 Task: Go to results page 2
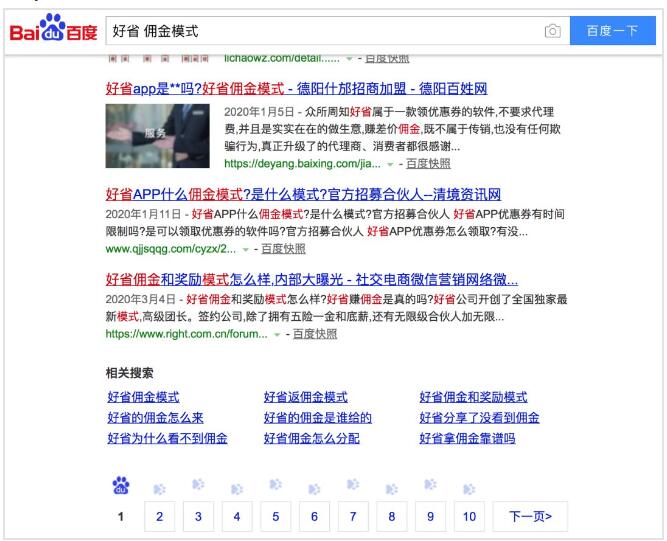pyautogui.click(x=159, y=516)
